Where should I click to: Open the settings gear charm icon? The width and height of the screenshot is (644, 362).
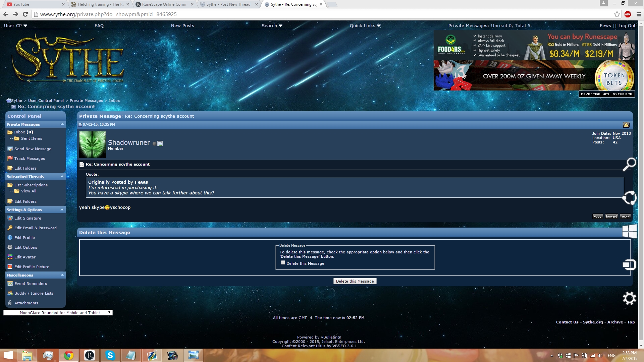pos(629,298)
